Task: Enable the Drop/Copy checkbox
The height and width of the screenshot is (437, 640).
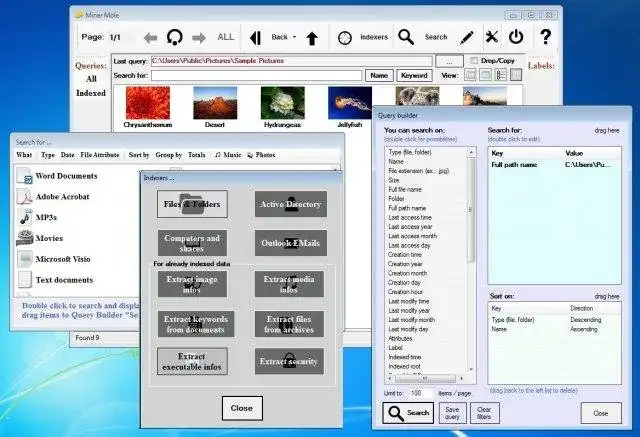Action: 474,60
